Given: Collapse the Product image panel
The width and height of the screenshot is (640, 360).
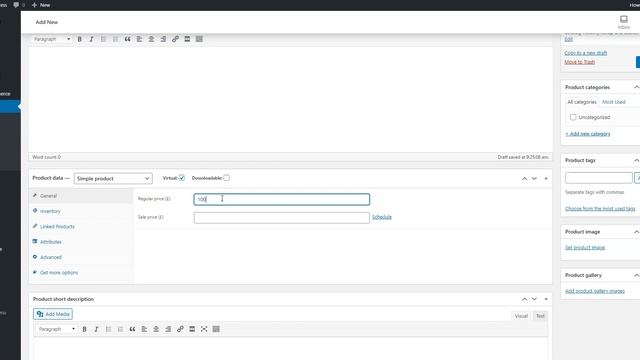Looking at the screenshot, I should click(x=636, y=232).
